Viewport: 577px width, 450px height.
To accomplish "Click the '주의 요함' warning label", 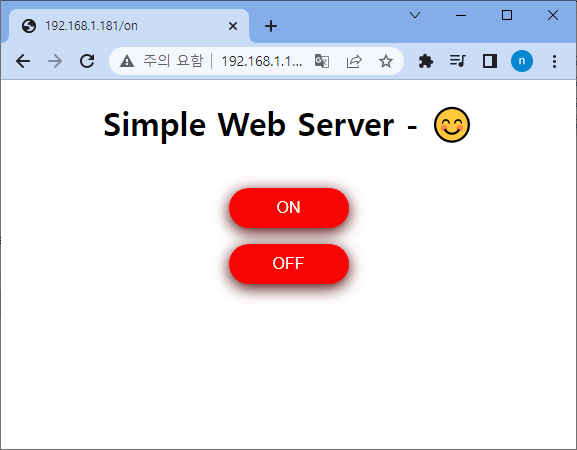I will tap(173, 61).
